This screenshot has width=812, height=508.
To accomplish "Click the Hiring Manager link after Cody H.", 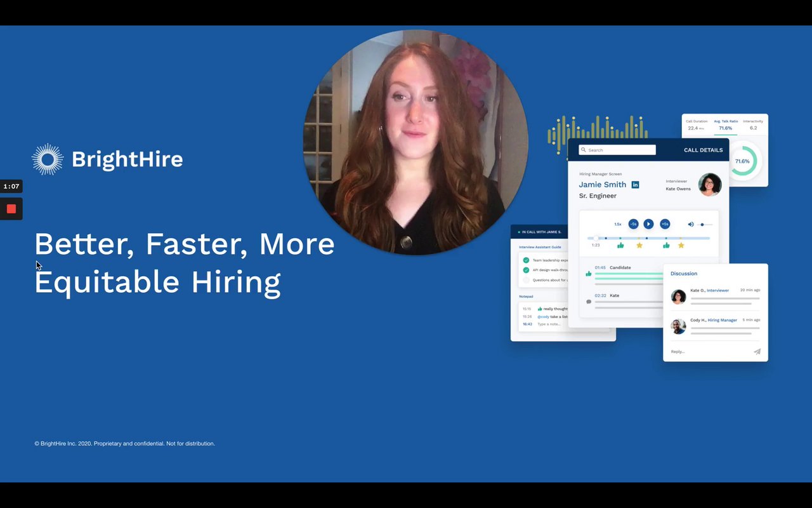I will pyautogui.click(x=723, y=320).
